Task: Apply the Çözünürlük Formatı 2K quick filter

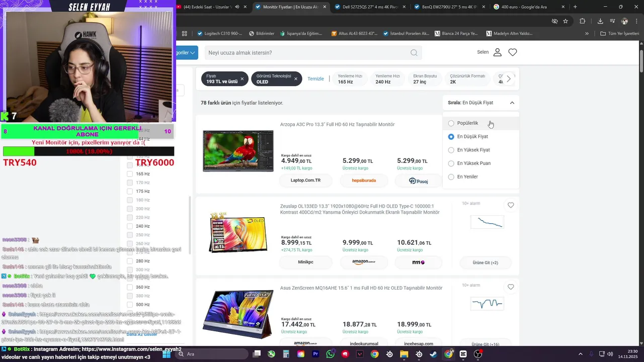Action: (467, 79)
